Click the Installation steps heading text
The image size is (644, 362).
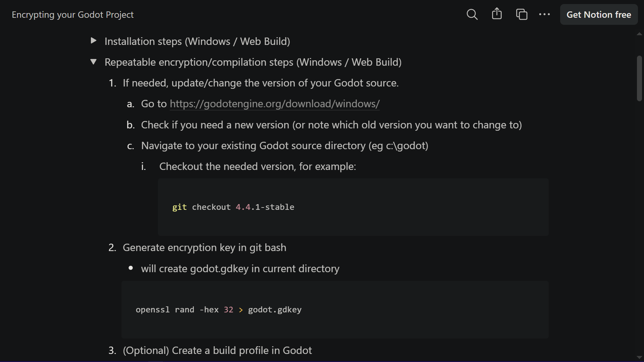197,41
